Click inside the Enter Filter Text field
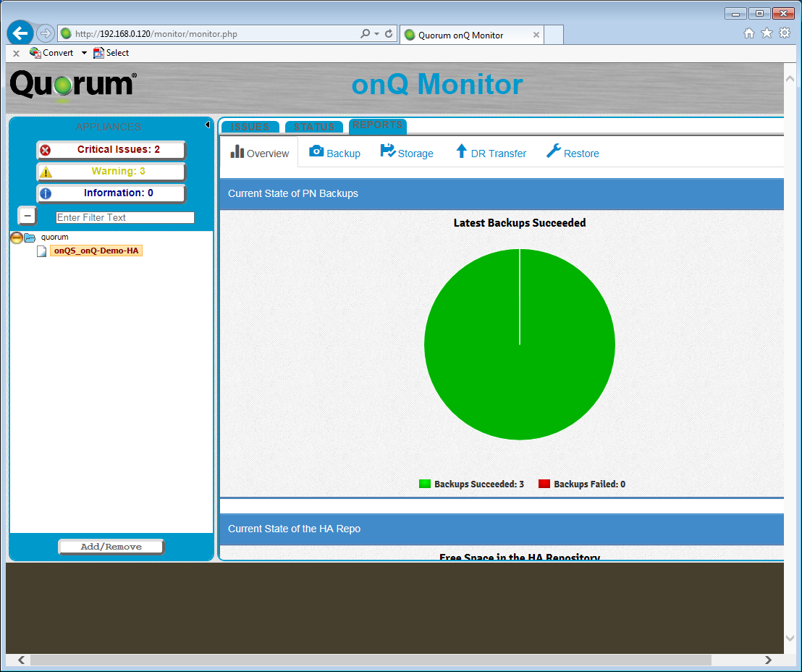The width and height of the screenshot is (802, 672). [x=124, y=217]
